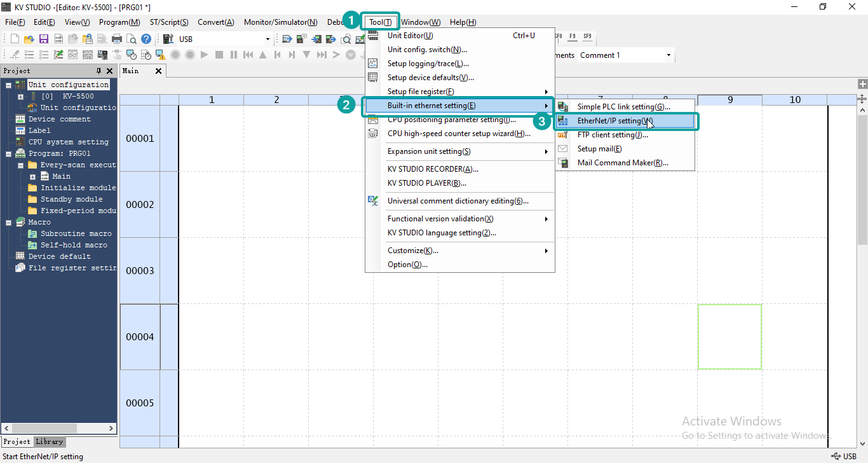Click the Label item icon in project tree
Viewport: 868px width, 463px height.
pos(20,130)
